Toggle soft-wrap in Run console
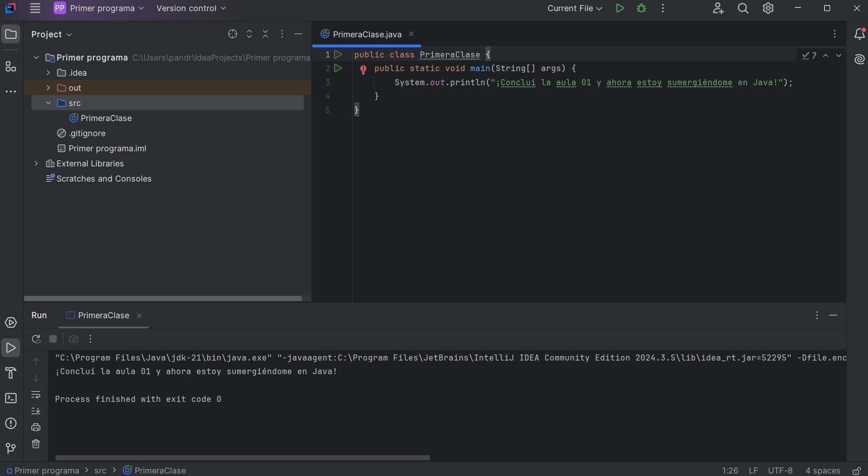Image resolution: width=868 pixels, height=476 pixels. 36,394
